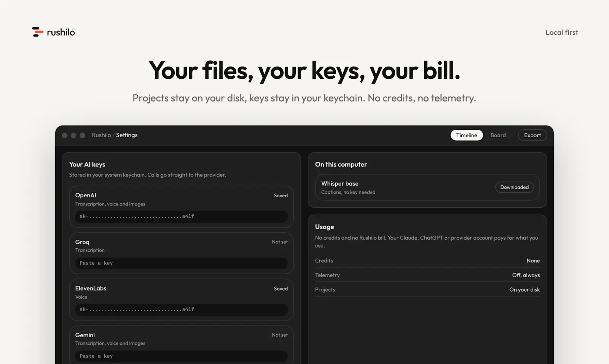Open the Local first link
Image resolution: width=609 pixels, height=364 pixels.
click(561, 32)
